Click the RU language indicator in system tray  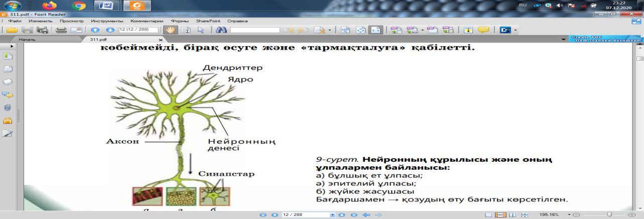point(523,5)
